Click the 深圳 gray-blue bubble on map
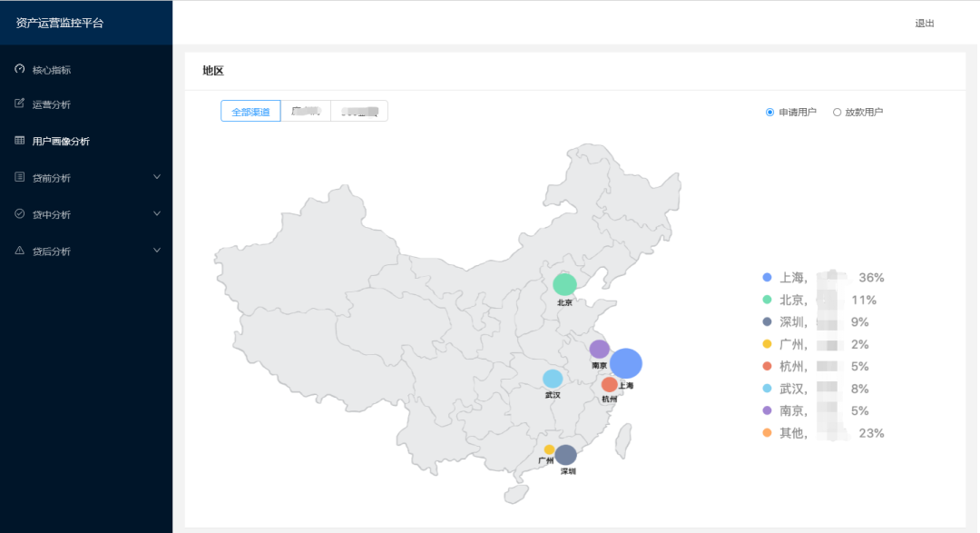 point(565,455)
